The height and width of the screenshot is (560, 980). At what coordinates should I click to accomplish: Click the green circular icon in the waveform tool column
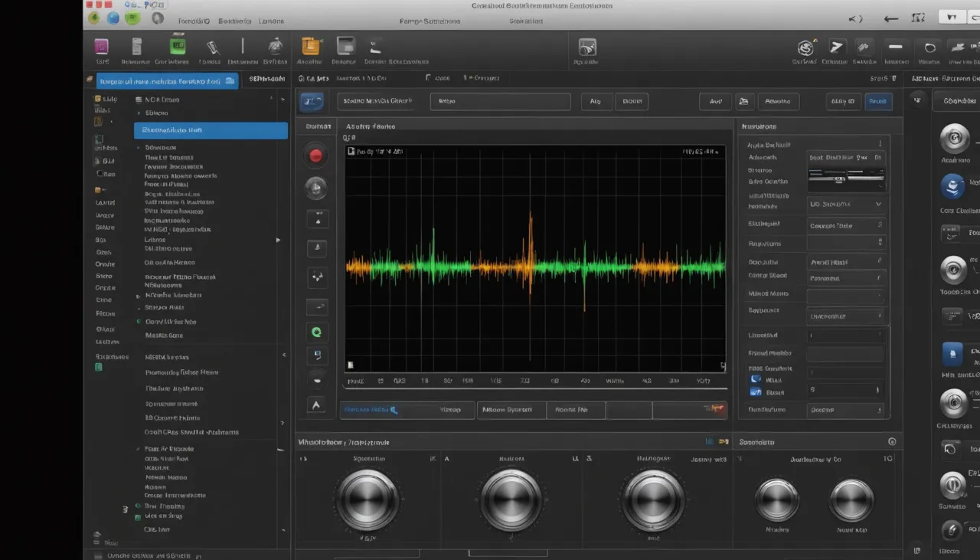click(x=317, y=332)
